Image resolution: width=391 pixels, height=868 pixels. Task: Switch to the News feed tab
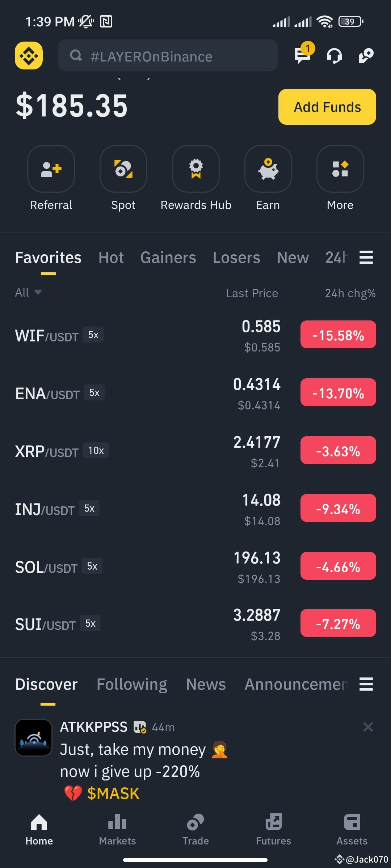point(206,684)
